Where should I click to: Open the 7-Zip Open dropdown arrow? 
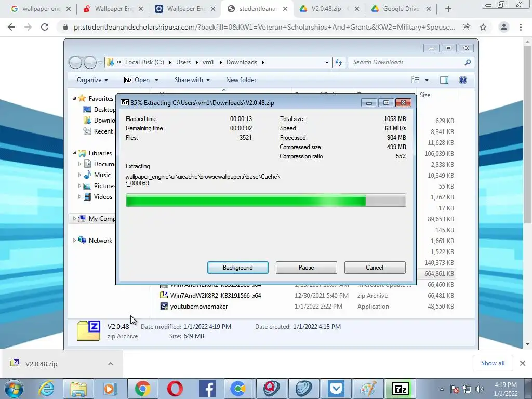pyautogui.click(x=156, y=80)
